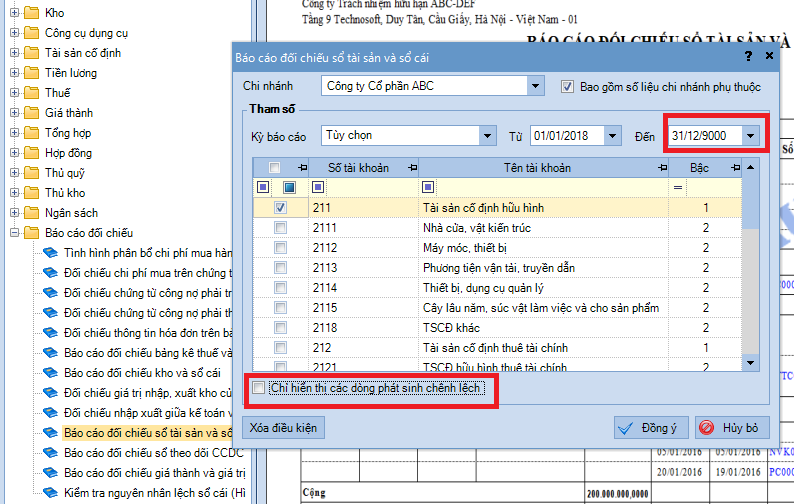Click the Hợp đồng folder icon

point(31,153)
